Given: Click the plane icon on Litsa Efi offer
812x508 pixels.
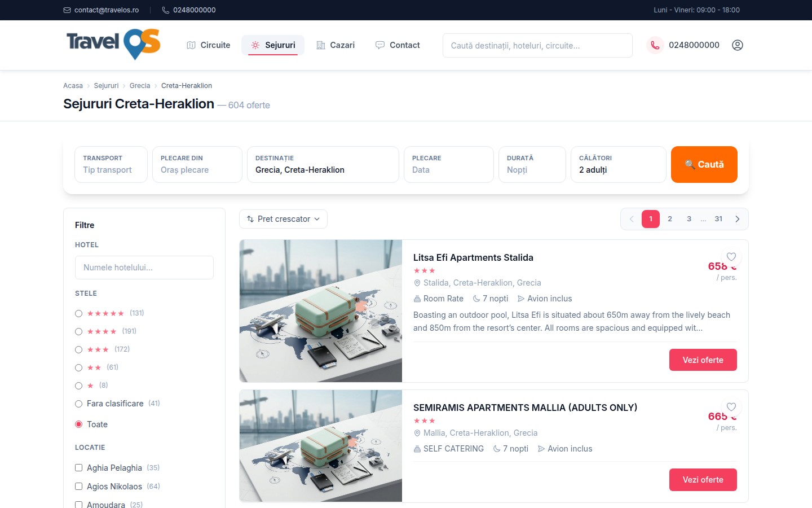Looking at the screenshot, I should (521, 299).
